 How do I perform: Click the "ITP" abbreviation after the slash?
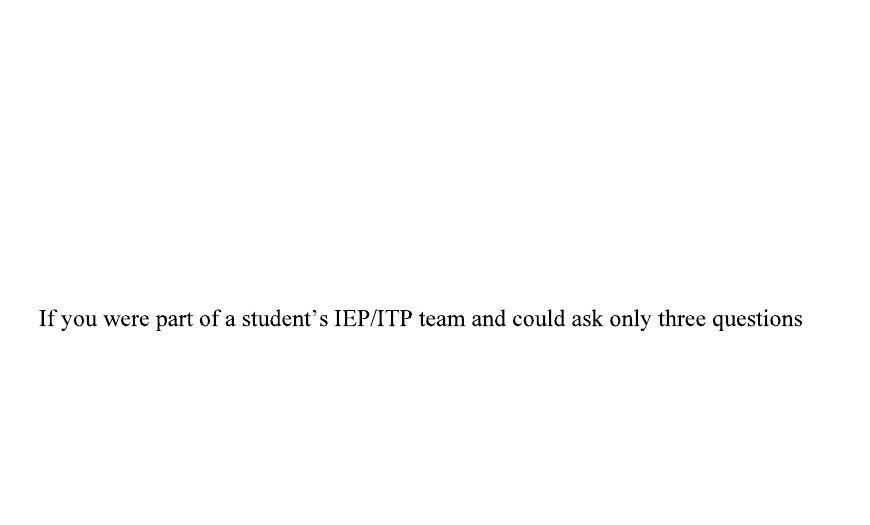pyautogui.click(x=394, y=319)
